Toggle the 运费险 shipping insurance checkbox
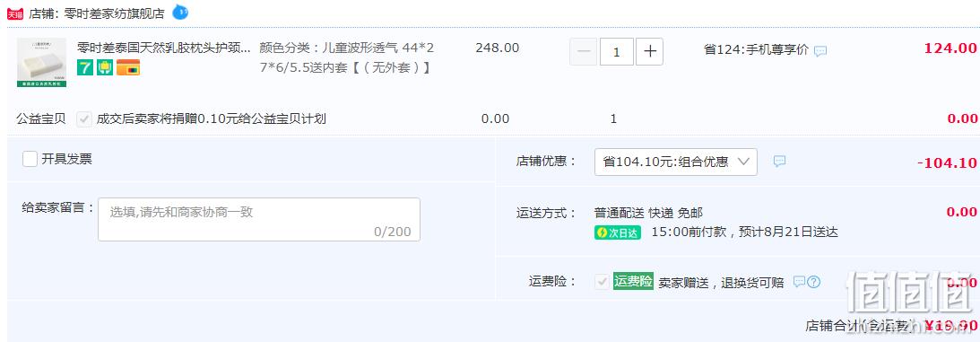The image size is (980, 342). [x=602, y=282]
